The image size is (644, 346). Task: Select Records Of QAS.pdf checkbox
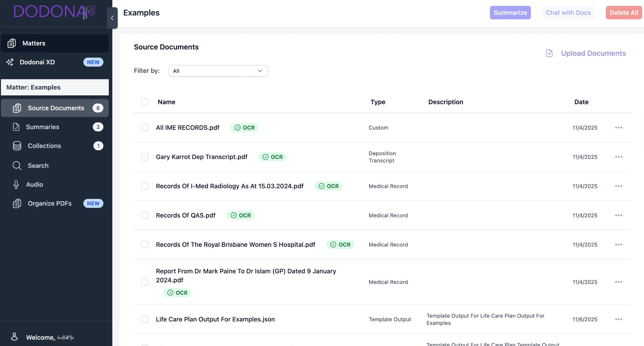145,215
